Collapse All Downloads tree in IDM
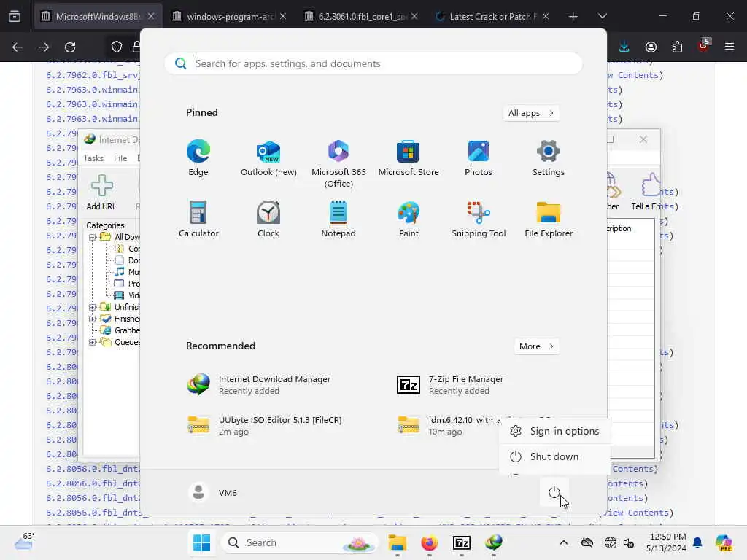The height and width of the screenshot is (560, 747). point(93,237)
